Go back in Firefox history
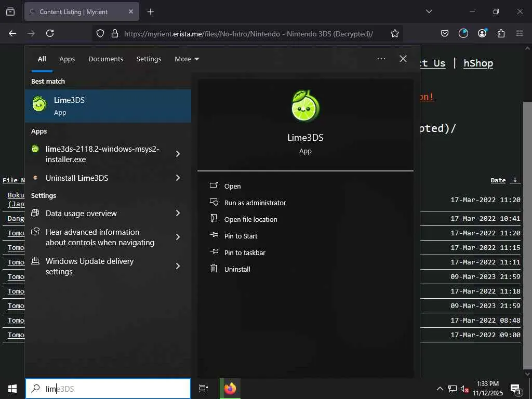Screen dimensions: 532x399 tap(12, 33)
